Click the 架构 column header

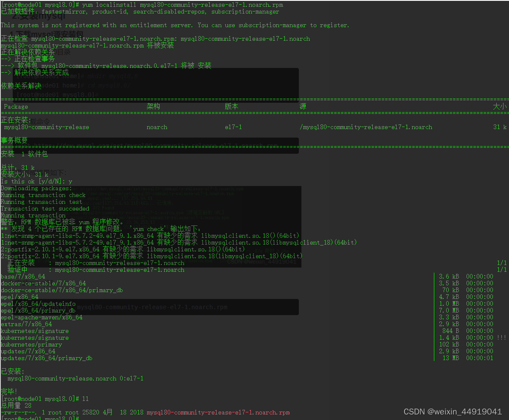click(x=153, y=107)
